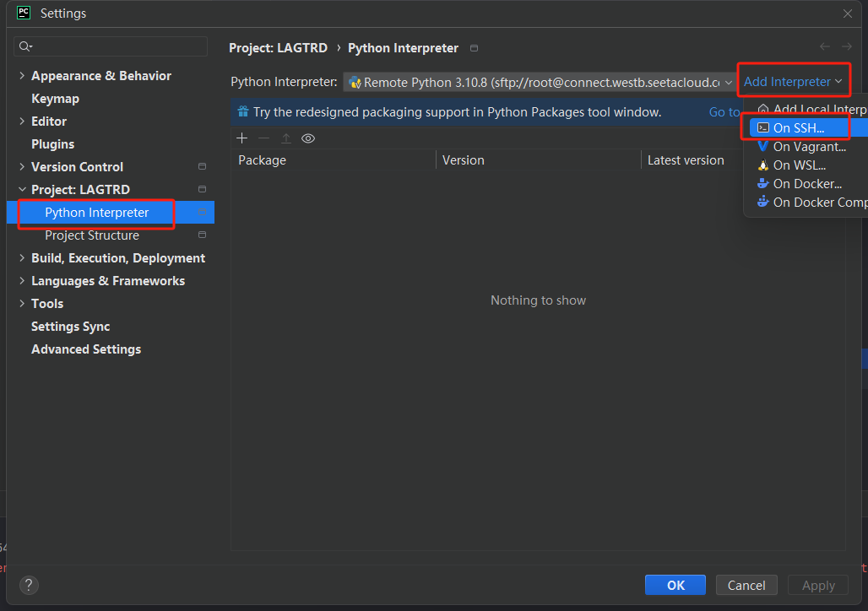This screenshot has width=868, height=611.
Task: Click the Latest version column header
Action: coord(686,160)
